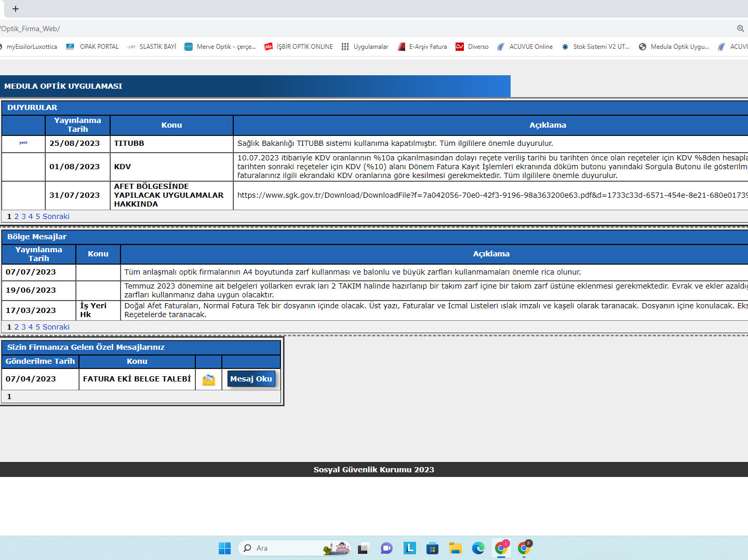Go to page 2 of Duyurular
Image resolution: width=748 pixels, height=560 pixels.
coord(17,216)
